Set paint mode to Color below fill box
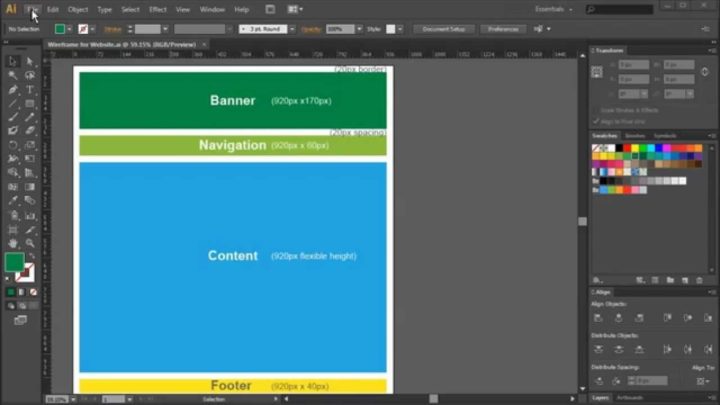 tap(11, 292)
